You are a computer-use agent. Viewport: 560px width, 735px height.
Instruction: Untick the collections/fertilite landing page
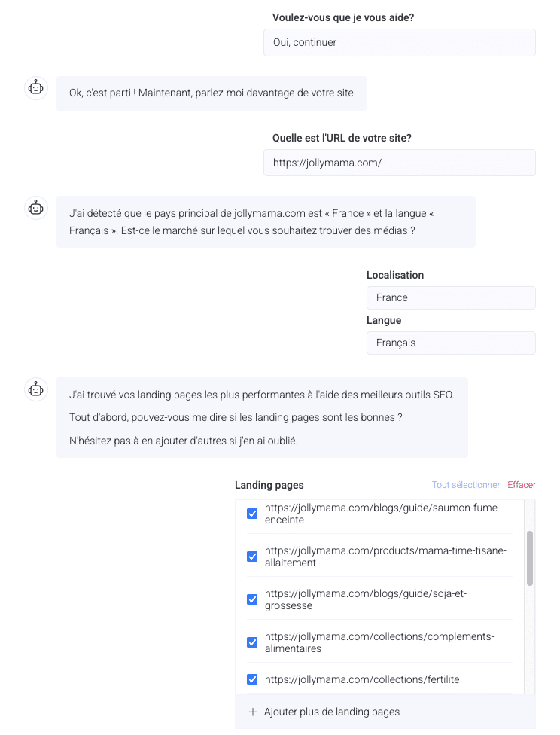point(252,679)
